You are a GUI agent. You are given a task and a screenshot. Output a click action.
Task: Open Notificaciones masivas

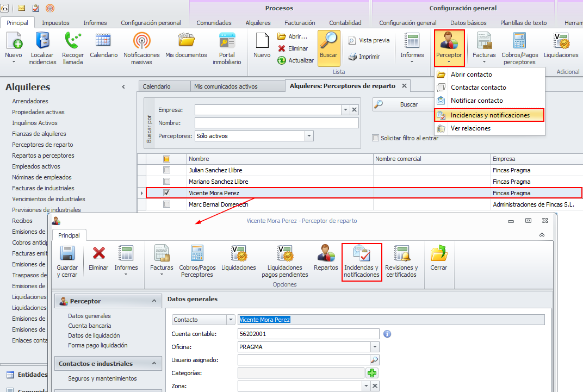141,47
